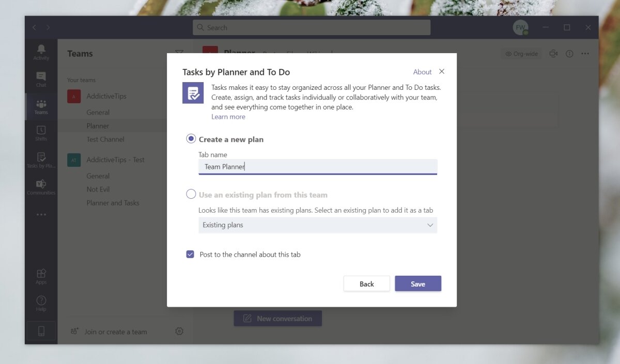
Task: Open the Shifts app
Action: click(41, 133)
